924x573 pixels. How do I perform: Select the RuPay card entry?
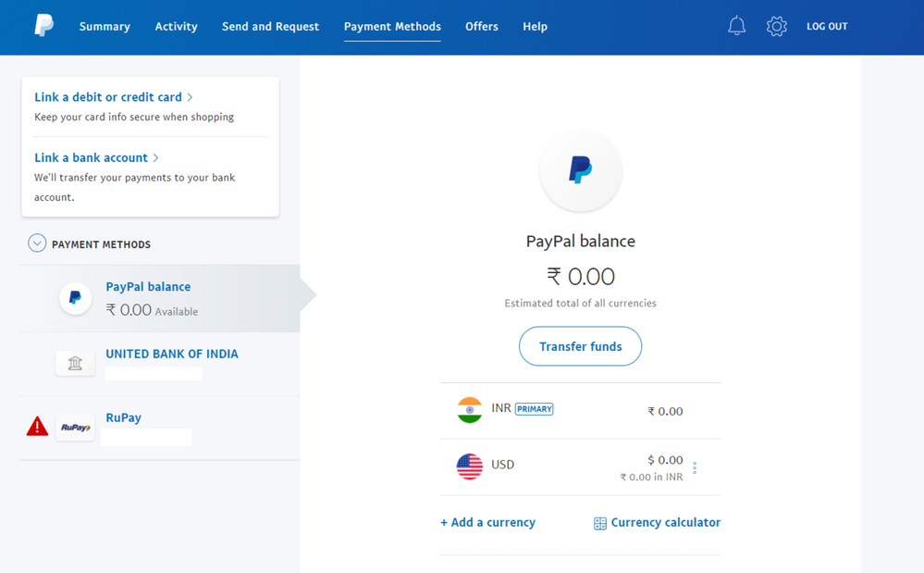coord(160,428)
